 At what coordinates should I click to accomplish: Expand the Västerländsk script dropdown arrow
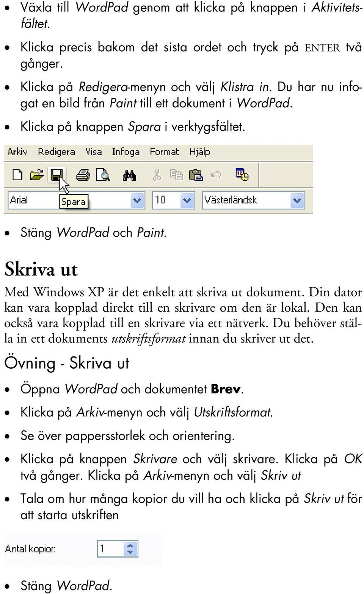(x=298, y=200)
